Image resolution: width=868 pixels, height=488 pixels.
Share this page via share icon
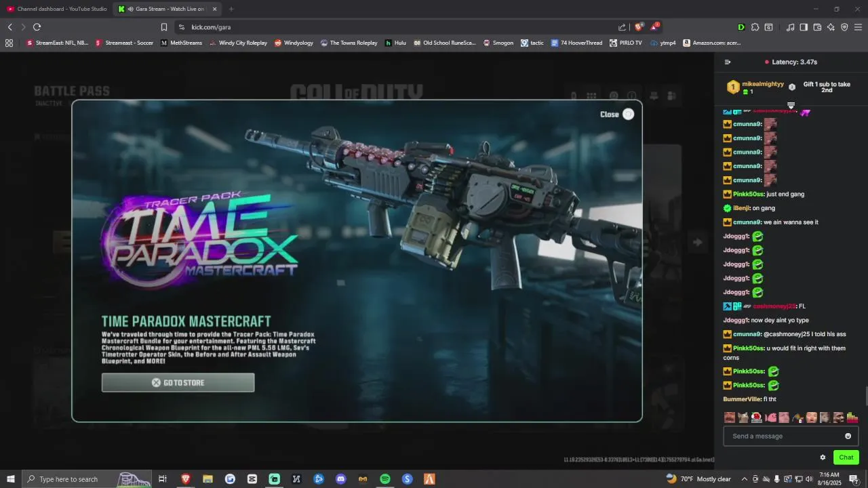(x=622, y=27)
